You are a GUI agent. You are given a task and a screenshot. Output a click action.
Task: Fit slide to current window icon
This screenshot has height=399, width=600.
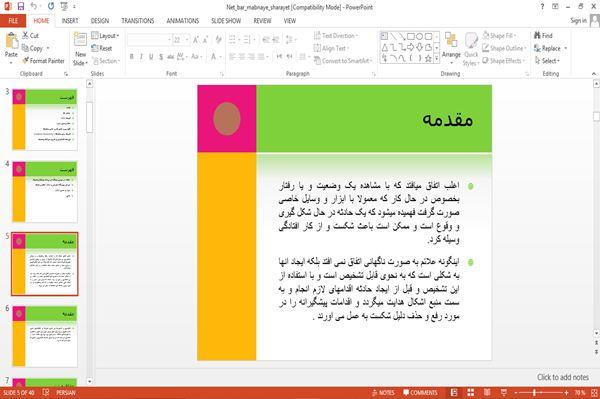coord(594,392)
